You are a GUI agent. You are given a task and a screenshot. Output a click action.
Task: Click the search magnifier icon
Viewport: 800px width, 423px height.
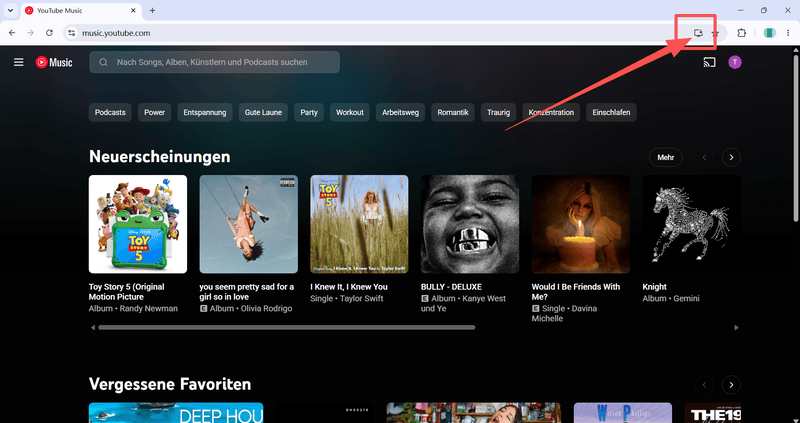point(104,62)
